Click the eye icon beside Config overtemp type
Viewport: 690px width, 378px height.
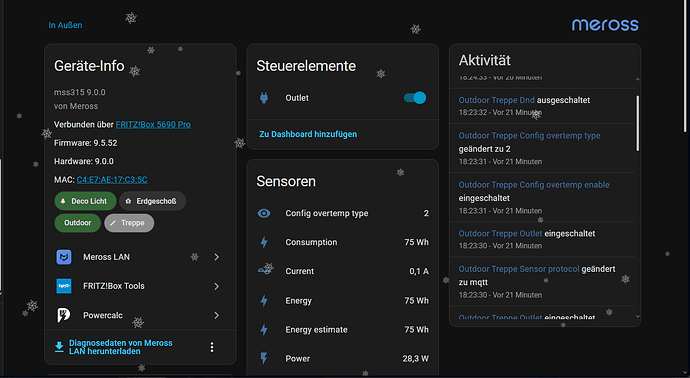click(x=264, y=213)
